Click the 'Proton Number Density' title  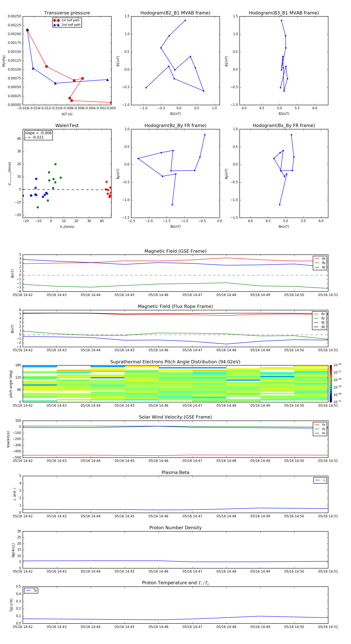click(x=175, y=528)
